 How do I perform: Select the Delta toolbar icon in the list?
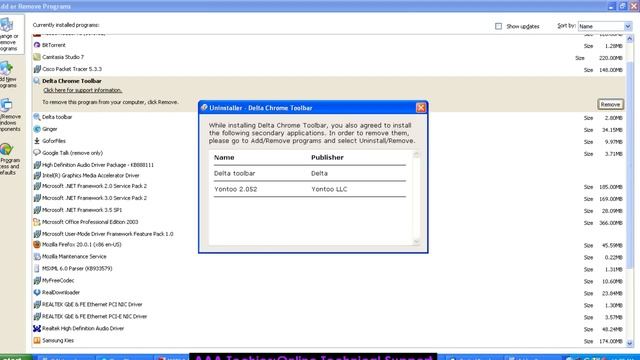click(x=37, y=117)
